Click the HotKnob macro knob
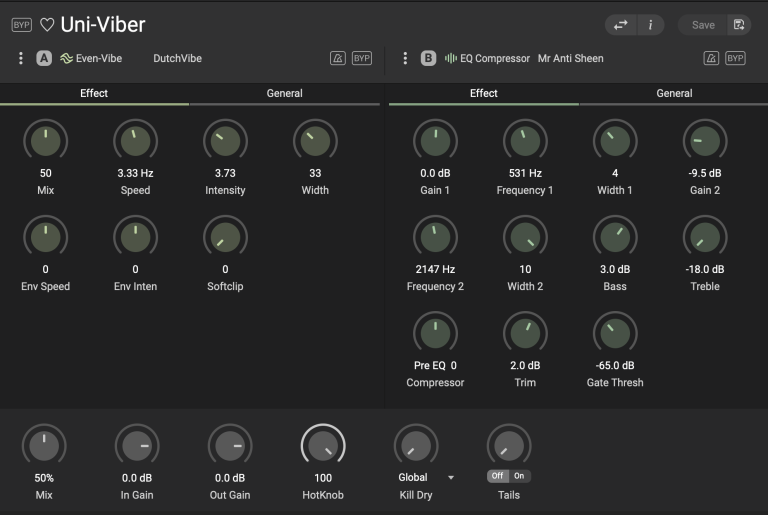Screen dimensions: 768x515 click(323, 446)
